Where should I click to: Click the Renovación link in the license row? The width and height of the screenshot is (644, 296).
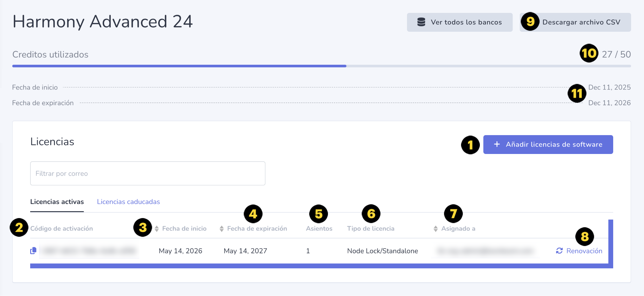(579, 251)
